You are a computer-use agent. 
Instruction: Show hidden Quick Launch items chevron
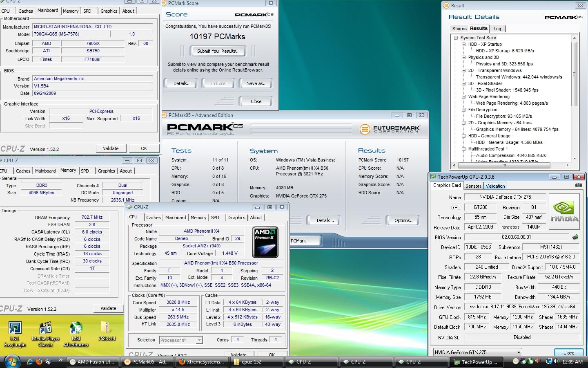[61, 360]
